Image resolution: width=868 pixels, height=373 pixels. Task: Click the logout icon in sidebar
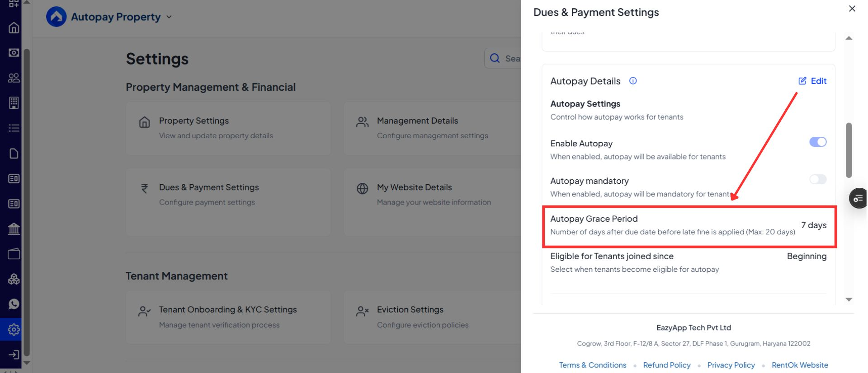tap(14, 354)
